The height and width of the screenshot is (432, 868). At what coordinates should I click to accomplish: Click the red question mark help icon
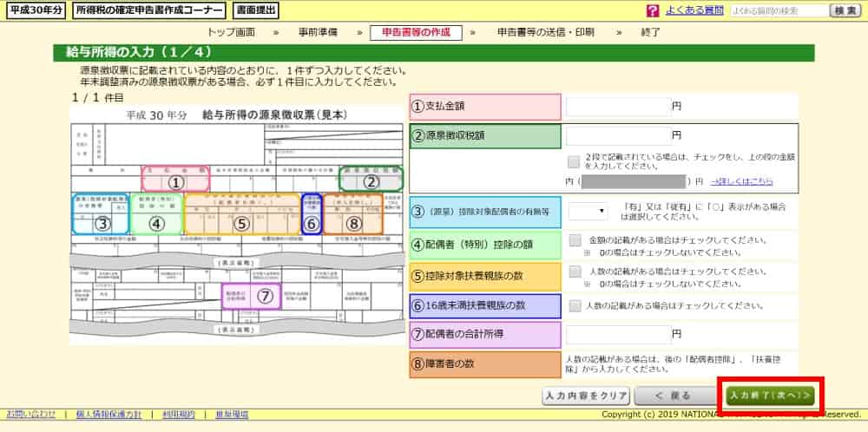click(653, 10)
